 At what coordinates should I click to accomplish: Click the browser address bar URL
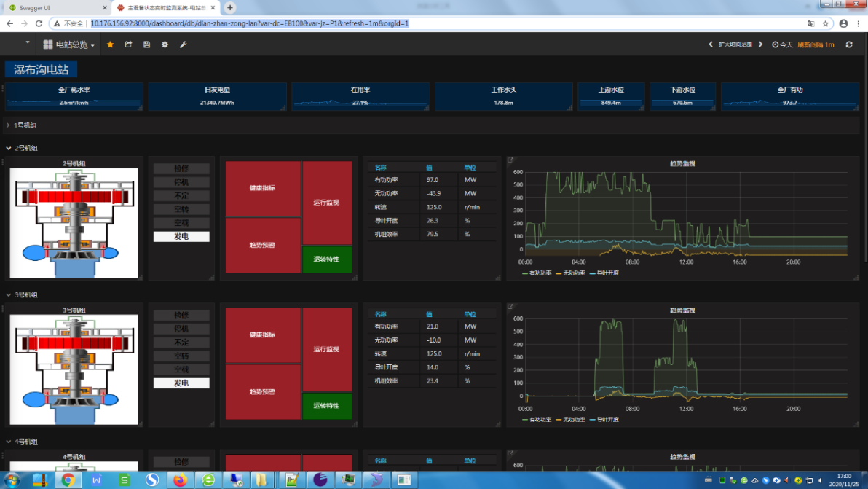coord(249,23)
